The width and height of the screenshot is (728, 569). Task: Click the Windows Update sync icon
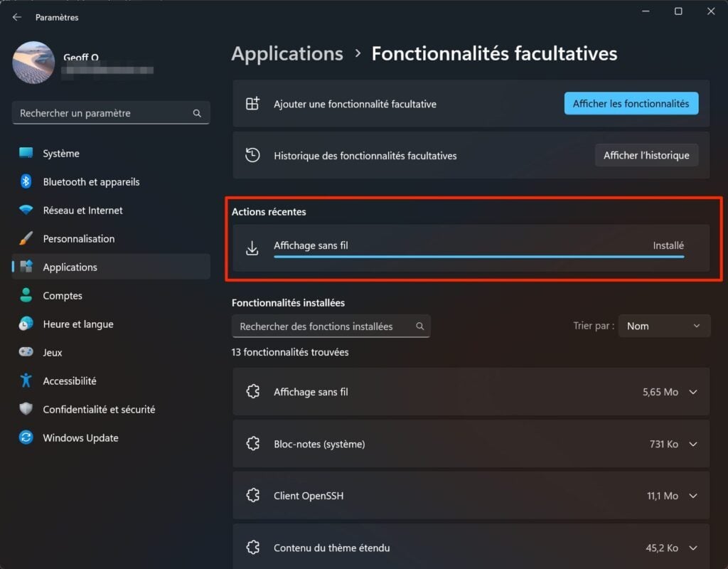click(26, 437)
